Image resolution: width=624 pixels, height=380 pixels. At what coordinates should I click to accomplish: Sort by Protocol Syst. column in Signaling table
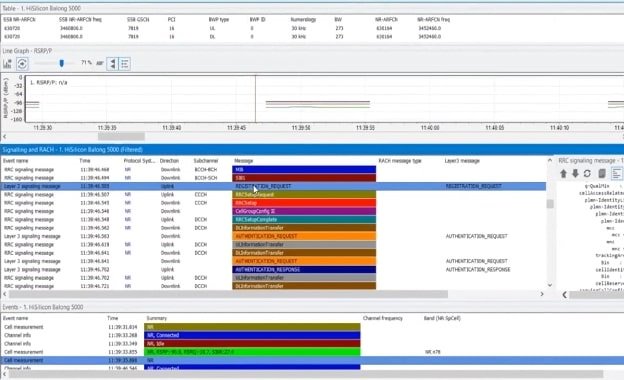click(x=139, y=161)
